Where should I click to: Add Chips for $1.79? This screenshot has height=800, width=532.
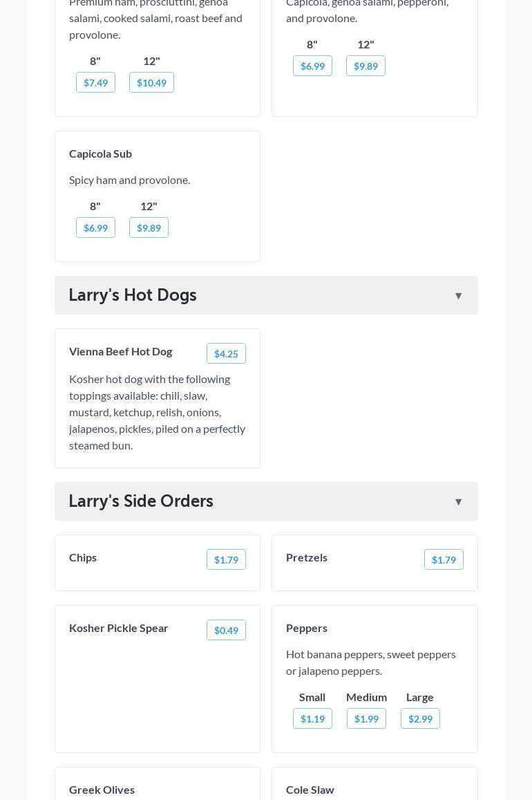226,559
